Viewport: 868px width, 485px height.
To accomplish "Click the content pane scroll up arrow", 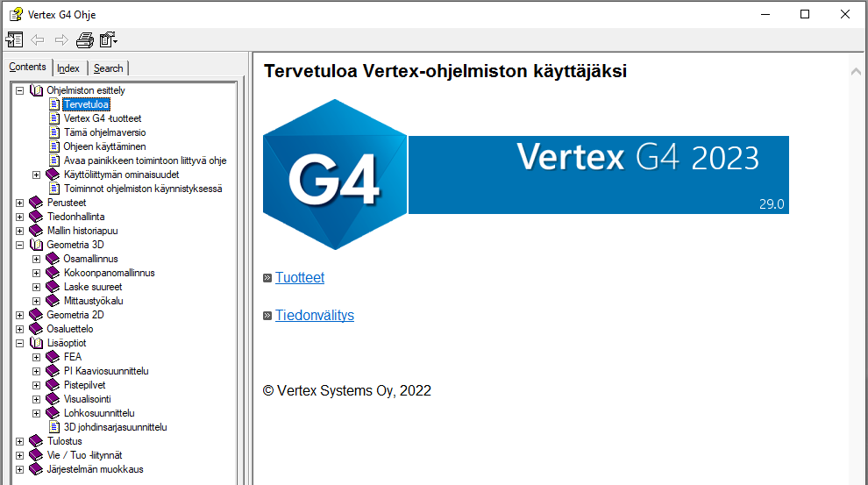I will tap(856, 71).
